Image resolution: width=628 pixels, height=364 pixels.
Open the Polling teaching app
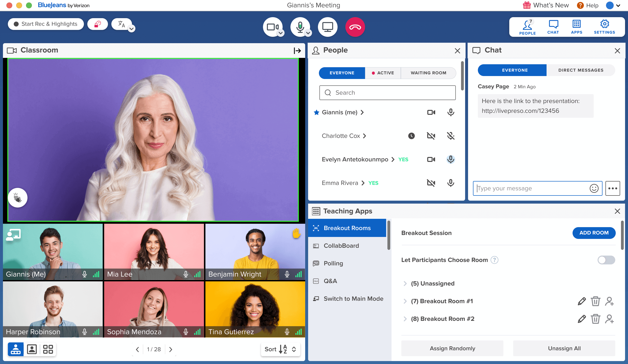pos(333,263)
